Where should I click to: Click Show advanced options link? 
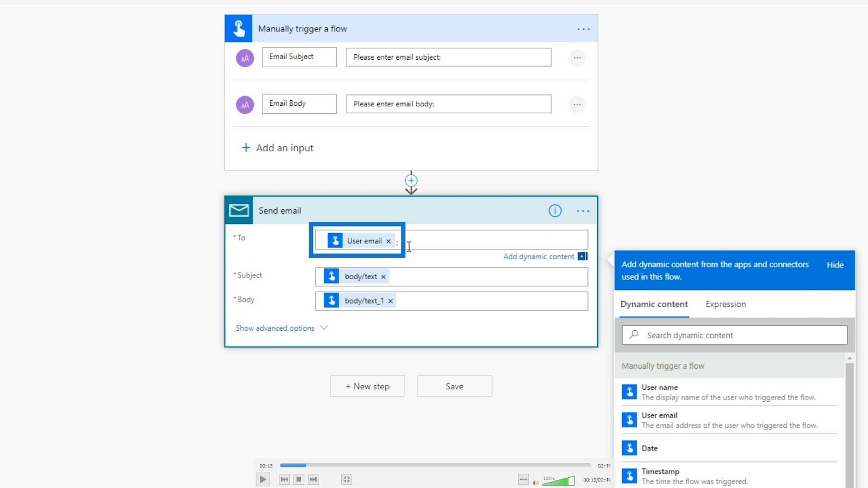tap(275, 328)
